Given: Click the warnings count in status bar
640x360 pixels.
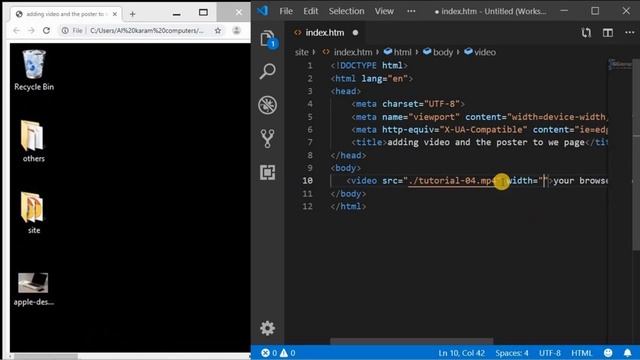Looking at the screenshot, I should [x=288, y=353].
